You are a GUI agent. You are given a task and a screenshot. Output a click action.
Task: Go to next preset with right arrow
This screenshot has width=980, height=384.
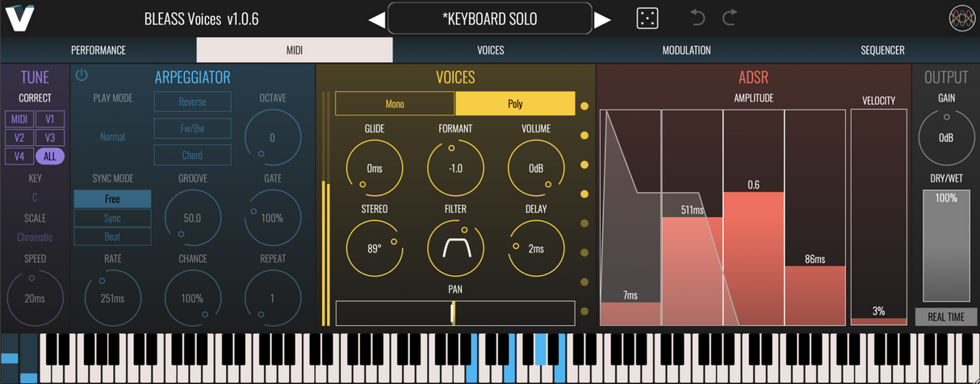[x=603, y=19]
